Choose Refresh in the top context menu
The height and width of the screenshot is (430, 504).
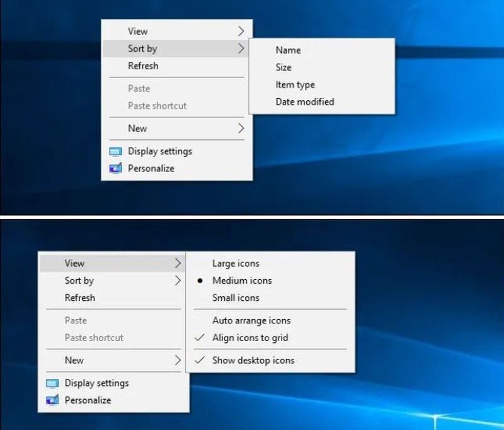tap(177, 66)
